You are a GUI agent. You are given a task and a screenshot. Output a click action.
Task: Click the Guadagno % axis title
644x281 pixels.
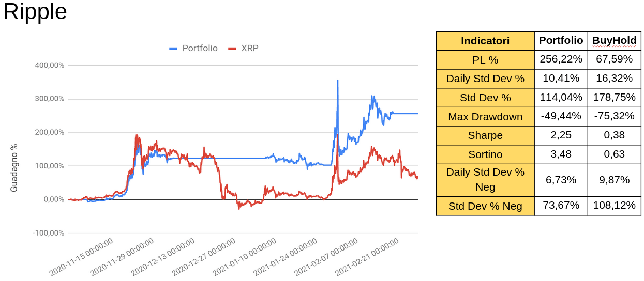pos(14,168)
